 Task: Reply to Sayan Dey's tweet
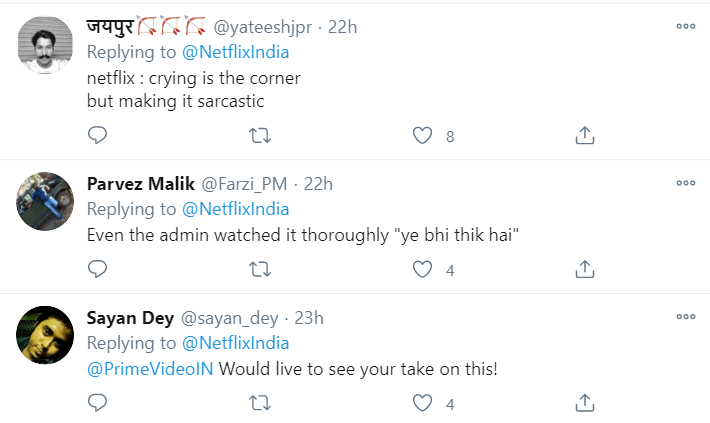click(97, 403)
